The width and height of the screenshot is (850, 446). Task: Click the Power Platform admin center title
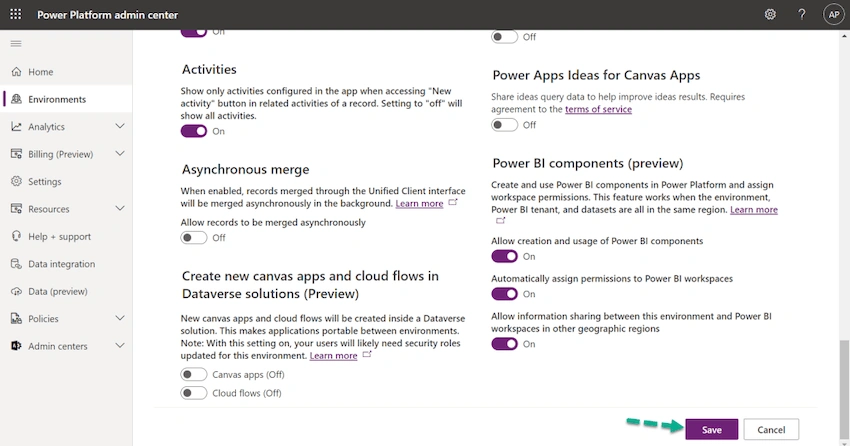coord(107,15)
